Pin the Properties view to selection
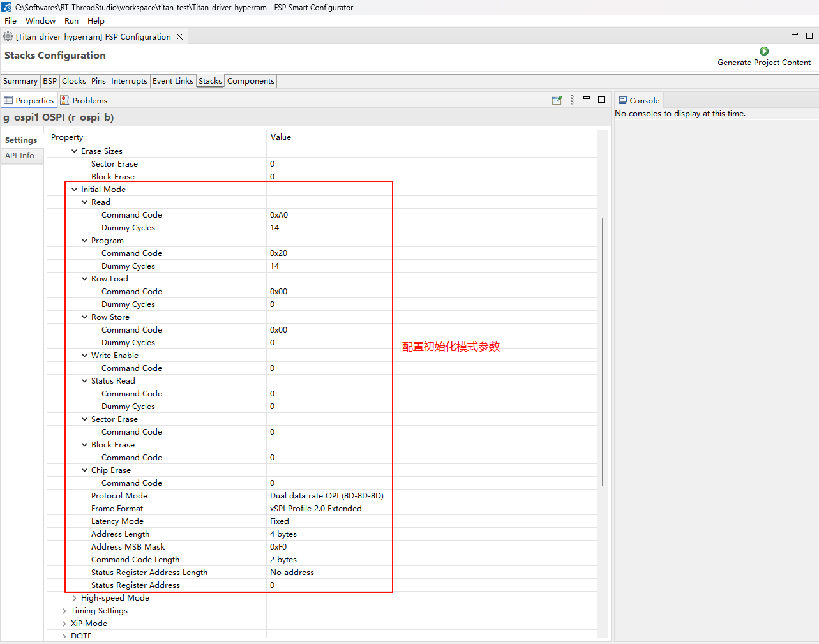This screenshot has height=644, width=819. pos(557,100)
